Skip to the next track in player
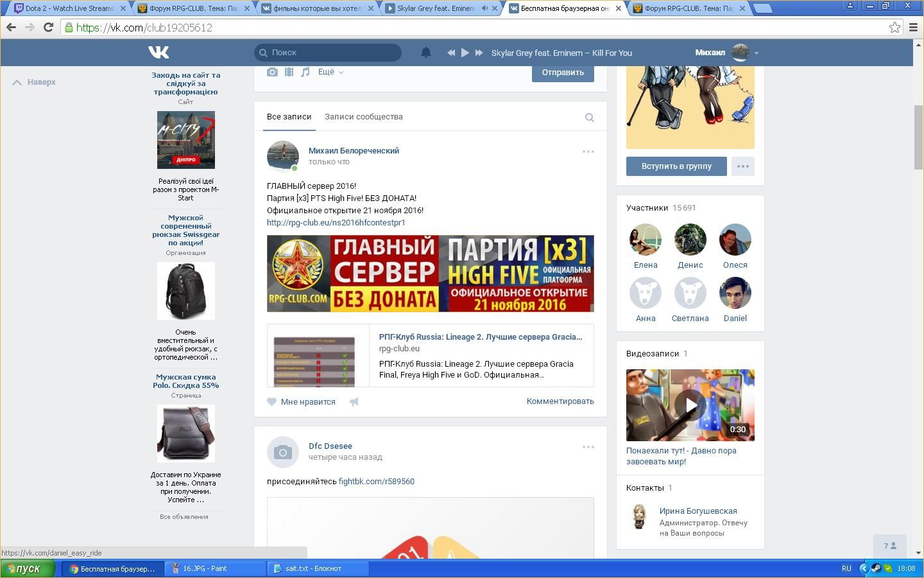Screen dimensions: 924x578 (479, 53)
